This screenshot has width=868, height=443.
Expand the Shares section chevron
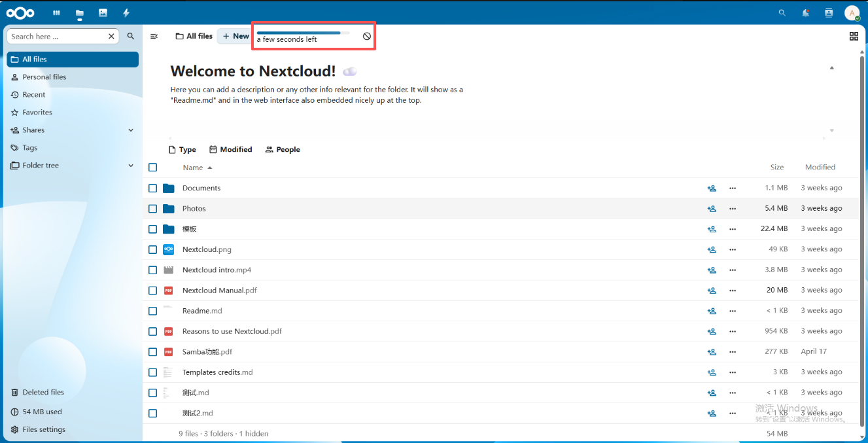click(131, 130)
